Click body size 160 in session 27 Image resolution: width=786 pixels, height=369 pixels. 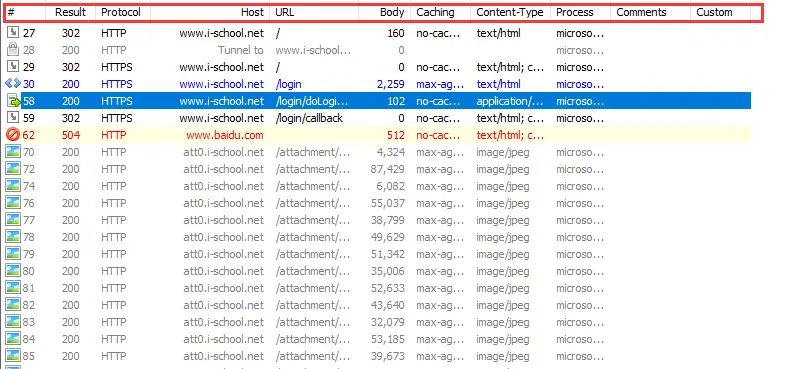(396, 33)
